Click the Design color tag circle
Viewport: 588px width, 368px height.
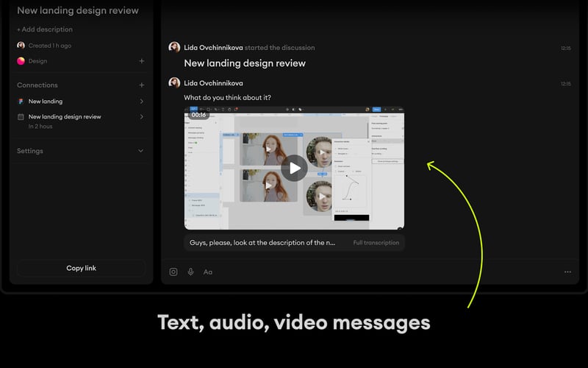click(21, 61)
